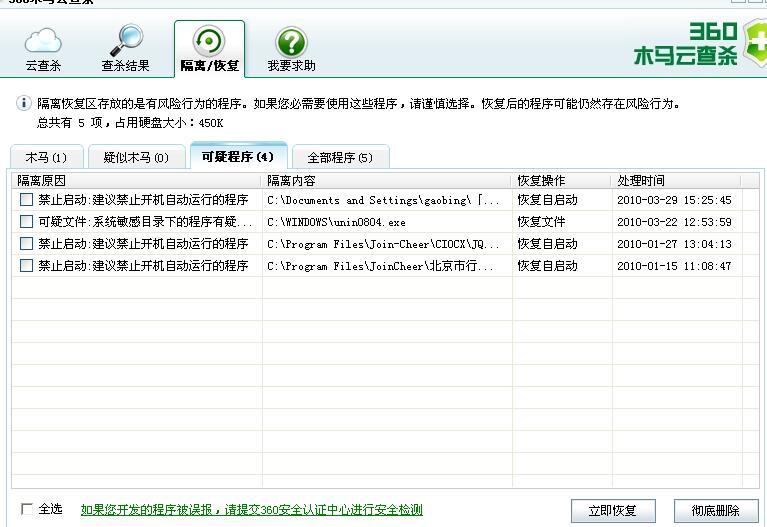Click the 彻底删除 button
This screenshot has width=767, height=527.
coord(716,510)
